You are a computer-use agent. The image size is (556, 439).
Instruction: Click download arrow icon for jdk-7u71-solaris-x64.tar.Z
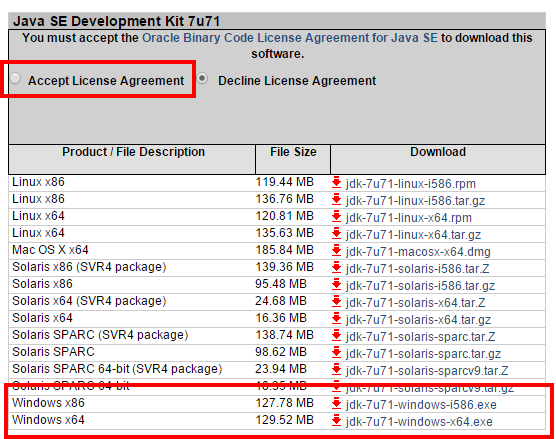pyautogui.click(x=336, y=302)
